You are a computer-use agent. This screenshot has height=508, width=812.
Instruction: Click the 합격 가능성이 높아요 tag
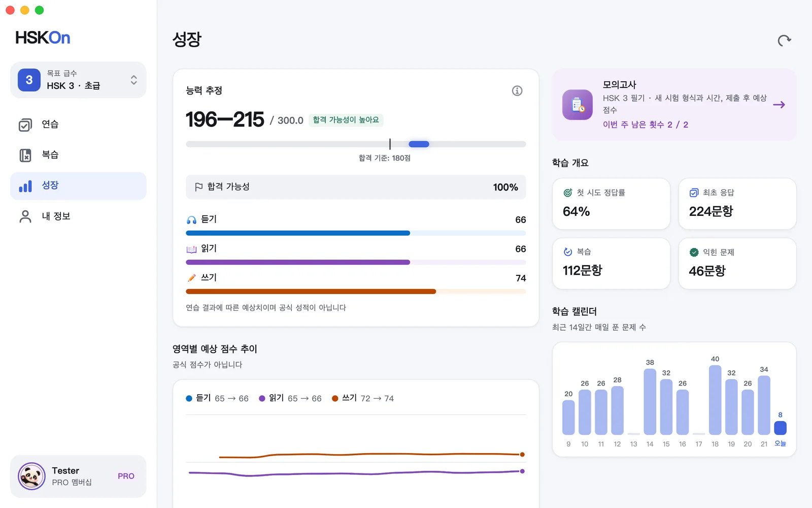[346, 120]
